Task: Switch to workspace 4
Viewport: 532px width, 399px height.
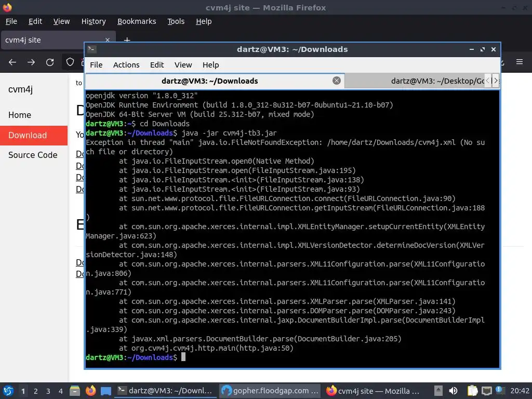Action: click(61, 391)
